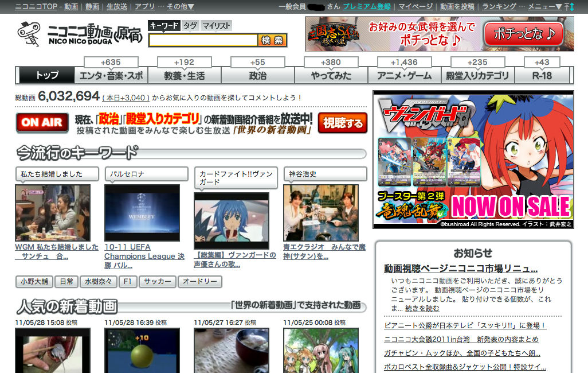Image resolution: width=588 pixels, height=373 pixels.
Task: Open the video posted 11/05/25 00:08
Action: point(321,351)
